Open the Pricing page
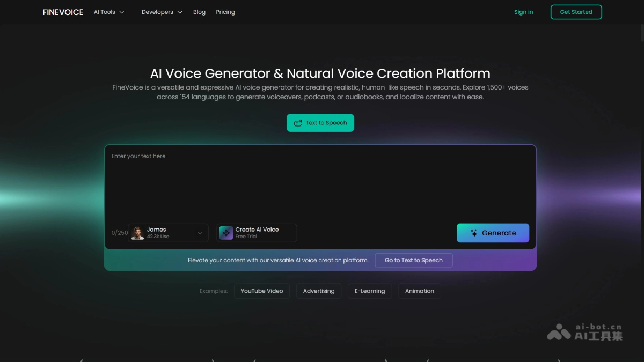644x362 pixels. tap(225, 12)
